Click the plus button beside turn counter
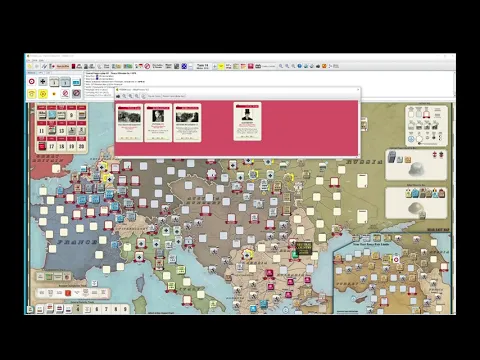 214,66
